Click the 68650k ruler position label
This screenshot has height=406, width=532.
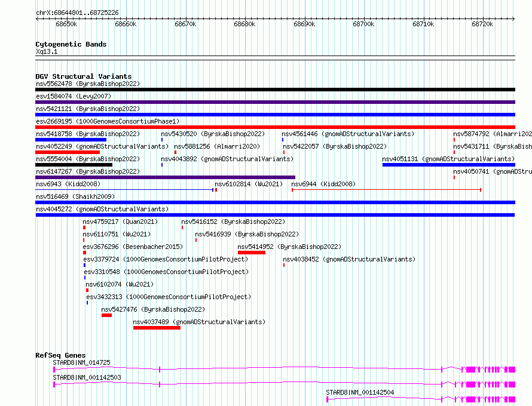click(66, 24)
